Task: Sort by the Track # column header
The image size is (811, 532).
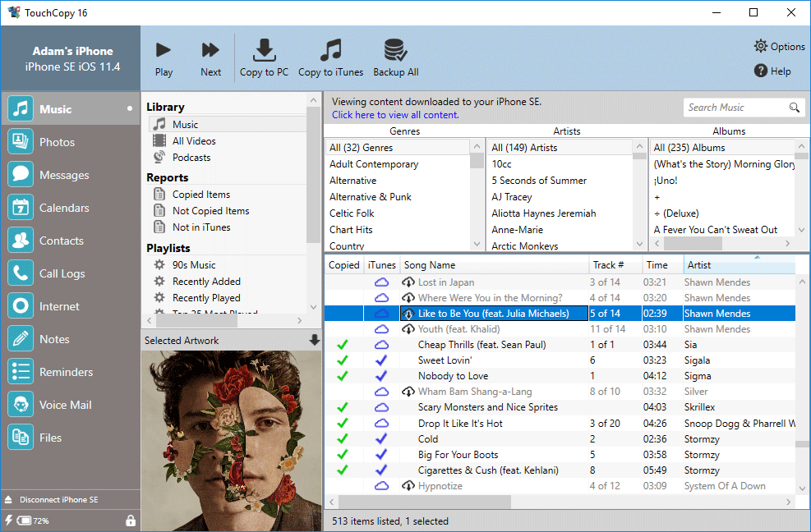Action: tap(615, 264)
